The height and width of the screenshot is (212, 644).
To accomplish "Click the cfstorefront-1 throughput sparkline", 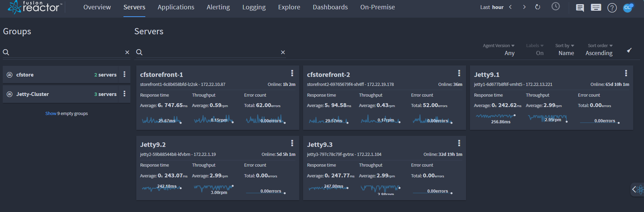I will (214, 120).
